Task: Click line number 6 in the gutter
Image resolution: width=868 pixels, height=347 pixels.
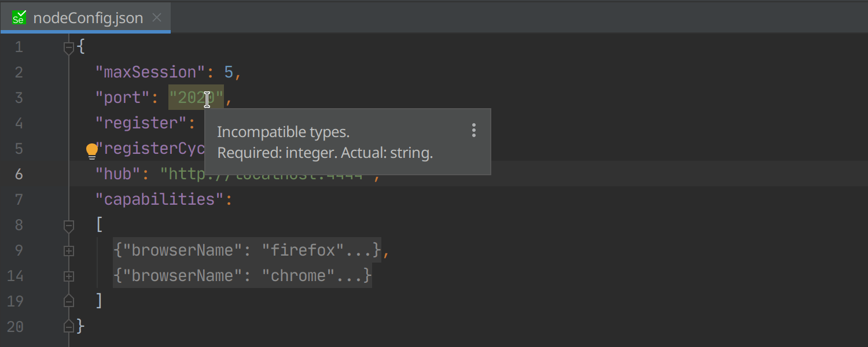Action: click(19, 174)
